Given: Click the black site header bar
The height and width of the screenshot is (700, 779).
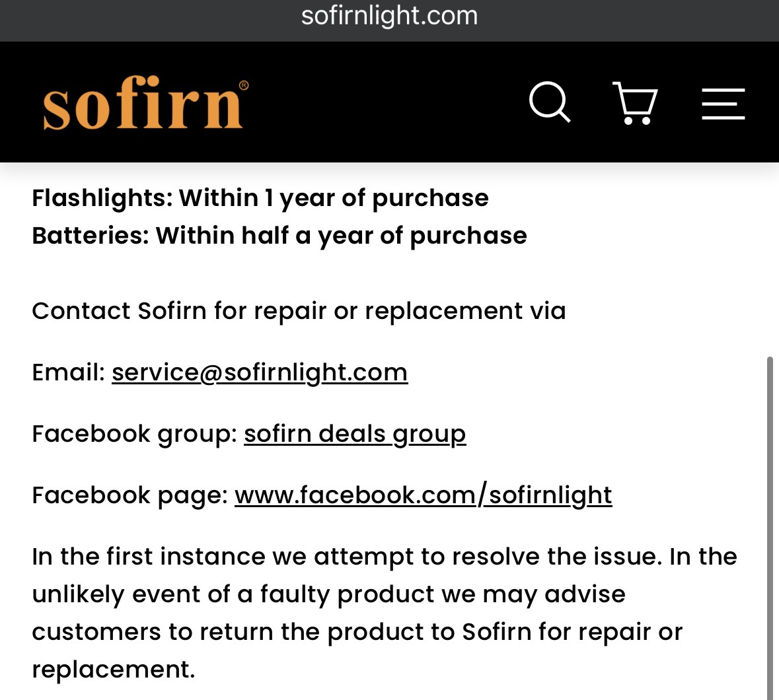Looking at the screenshot, I should tap(390, 102).
